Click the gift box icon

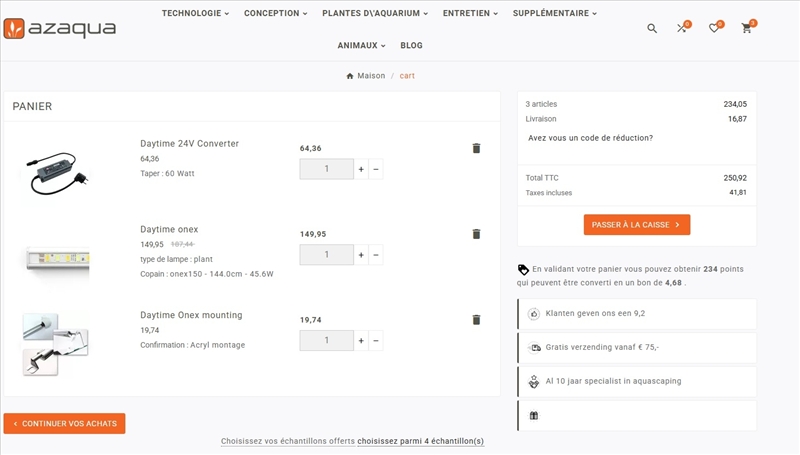click(534, 416)
